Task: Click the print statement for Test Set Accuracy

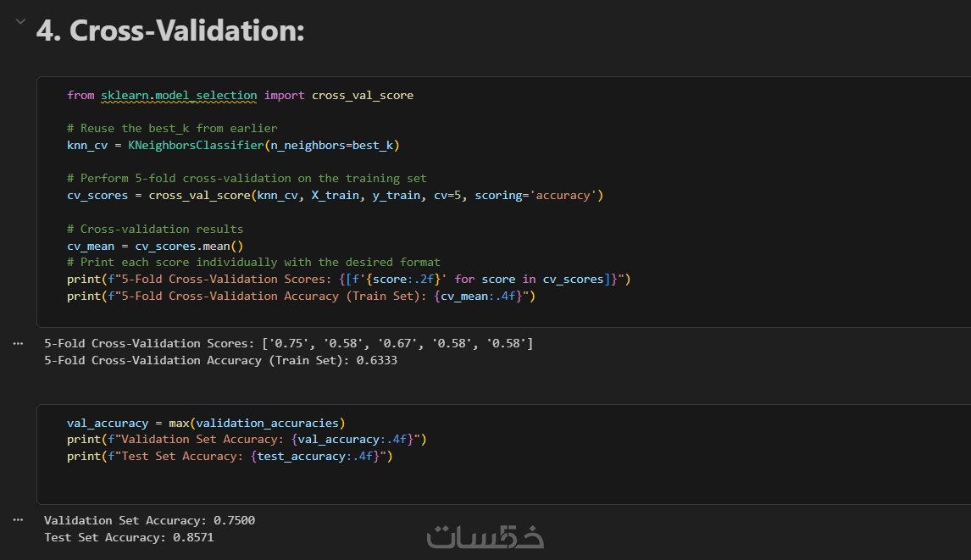Action: (x=230, y=457)
